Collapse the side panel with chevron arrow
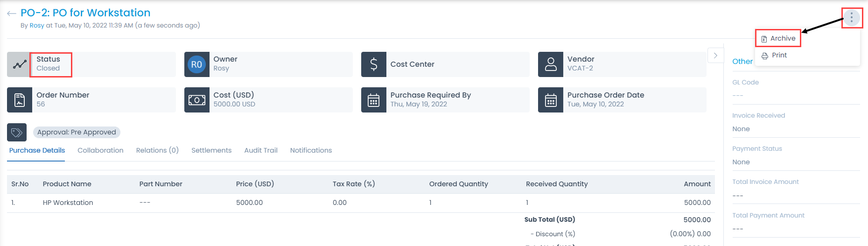 (x=715, y=56)
